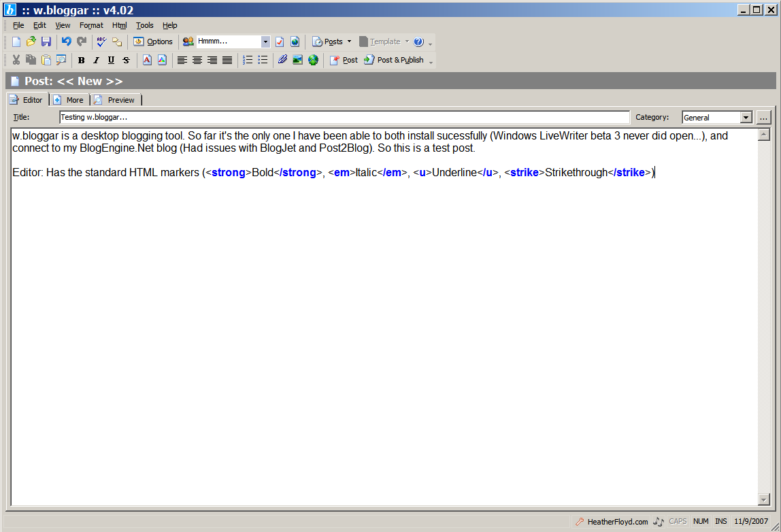Open the Options dialog
Screen dimensions: 781x532
[153, 42]
